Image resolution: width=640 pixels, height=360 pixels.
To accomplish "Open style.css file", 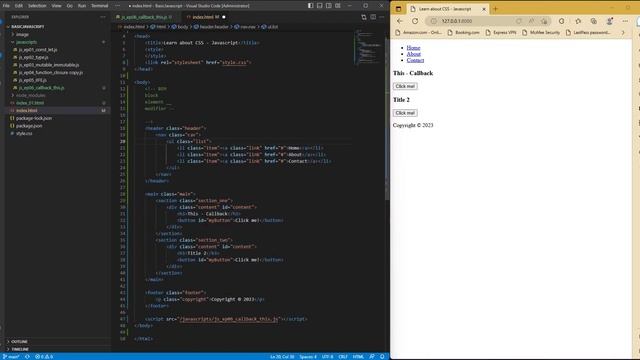I will point(24,133).
